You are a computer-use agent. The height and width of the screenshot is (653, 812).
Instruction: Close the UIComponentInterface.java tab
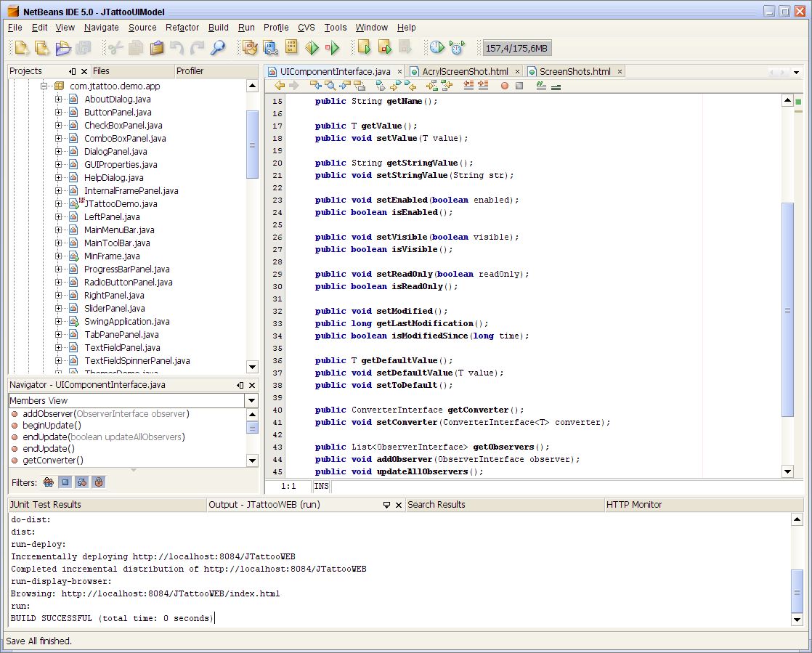(x=399, y=72)
